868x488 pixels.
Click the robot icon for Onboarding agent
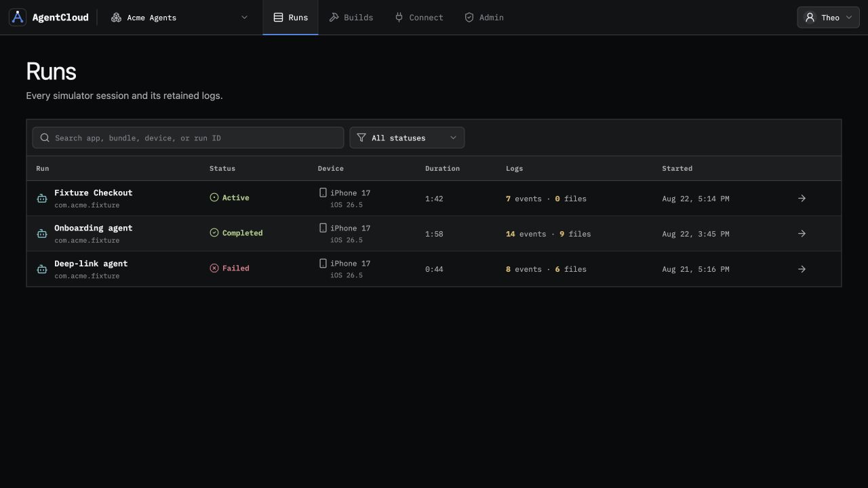(42, 234)
